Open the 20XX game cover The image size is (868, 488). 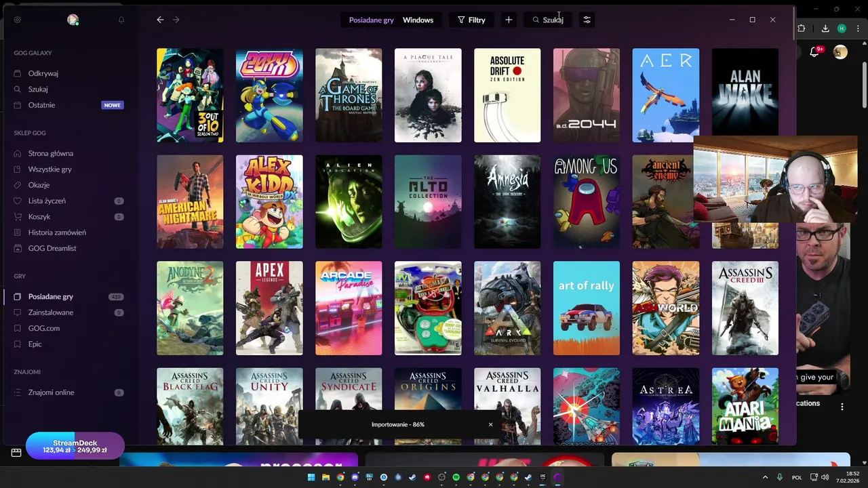point(269,96)
